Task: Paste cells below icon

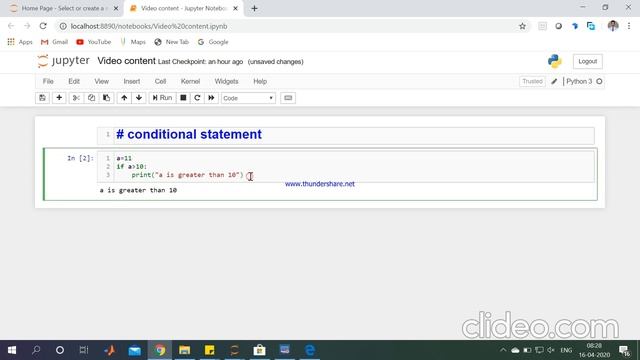Action: pos(107,98)
